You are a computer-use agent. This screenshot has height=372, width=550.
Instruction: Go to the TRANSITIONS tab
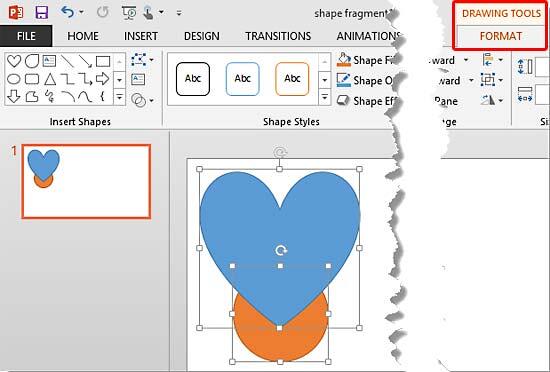pos(278,36)
